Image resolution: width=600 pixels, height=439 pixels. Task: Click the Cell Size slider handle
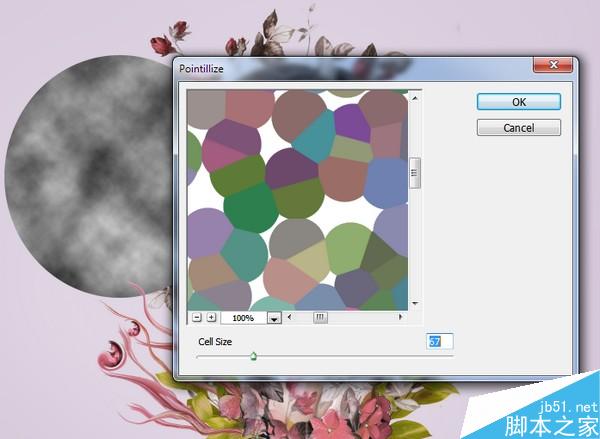coord(253,356)
